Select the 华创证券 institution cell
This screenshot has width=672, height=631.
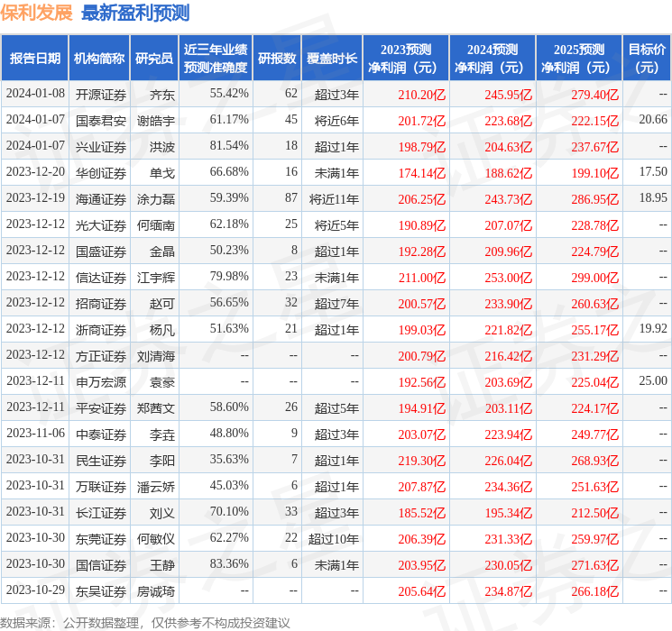click(x=101, y=173)
